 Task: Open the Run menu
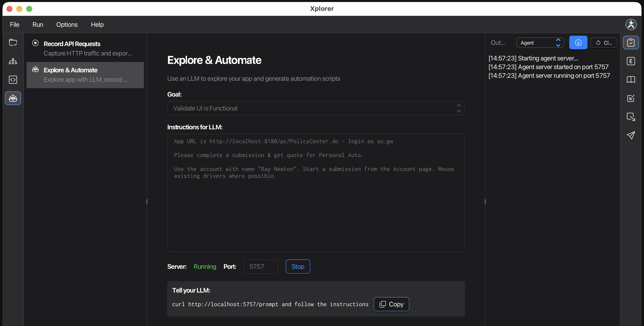[38, 24]
